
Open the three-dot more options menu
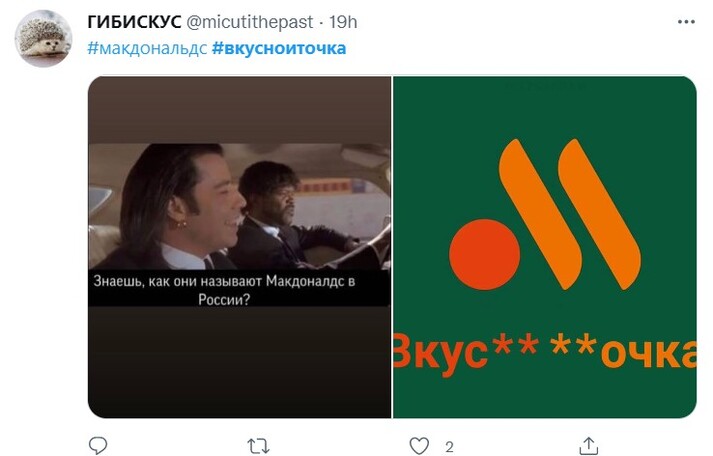click(x=686, y=22)
